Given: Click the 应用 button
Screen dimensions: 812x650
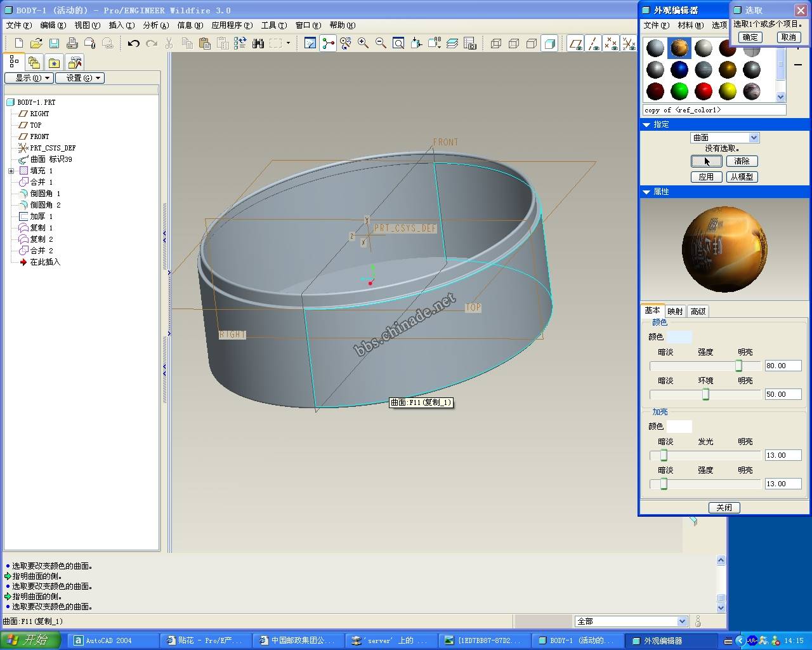Looking at the screenshot, I should 706,177.
